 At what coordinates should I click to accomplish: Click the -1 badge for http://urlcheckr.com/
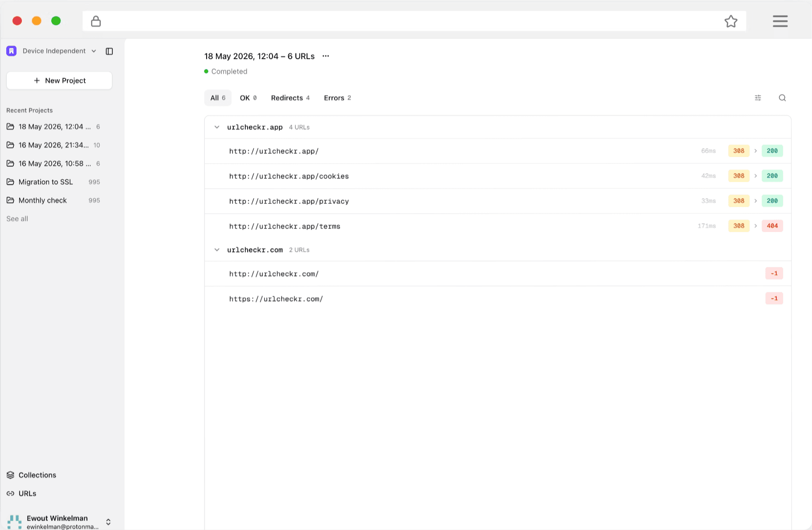(774, 273)
